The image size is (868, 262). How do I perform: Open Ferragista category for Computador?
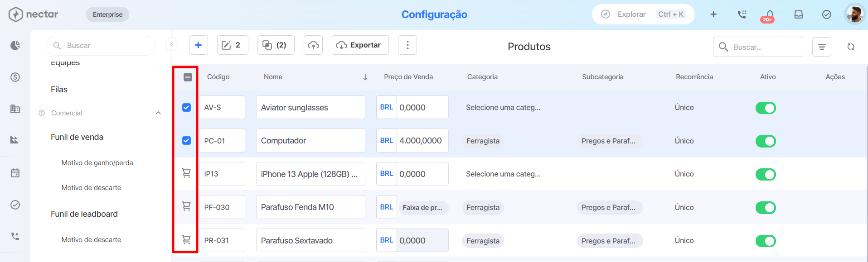pos(483,141)
